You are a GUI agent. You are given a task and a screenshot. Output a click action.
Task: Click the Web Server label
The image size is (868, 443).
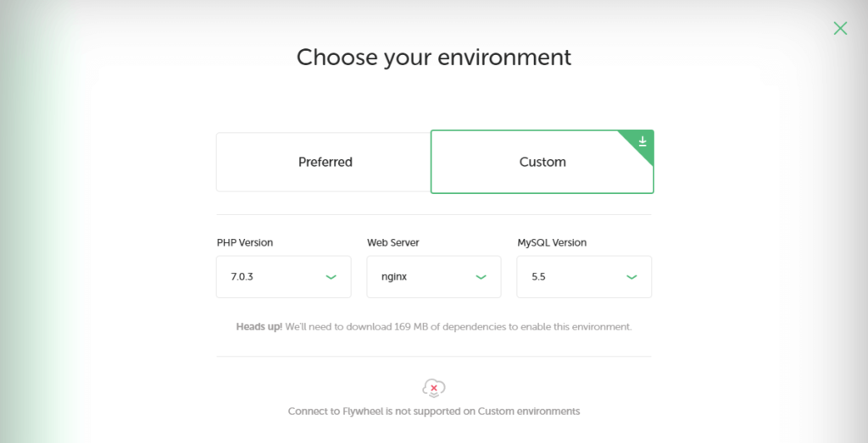393,242
